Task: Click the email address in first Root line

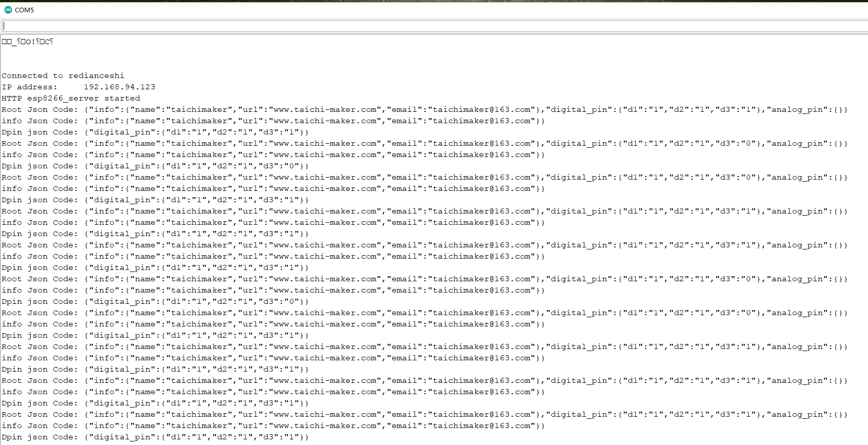Action: pos(481,110)
